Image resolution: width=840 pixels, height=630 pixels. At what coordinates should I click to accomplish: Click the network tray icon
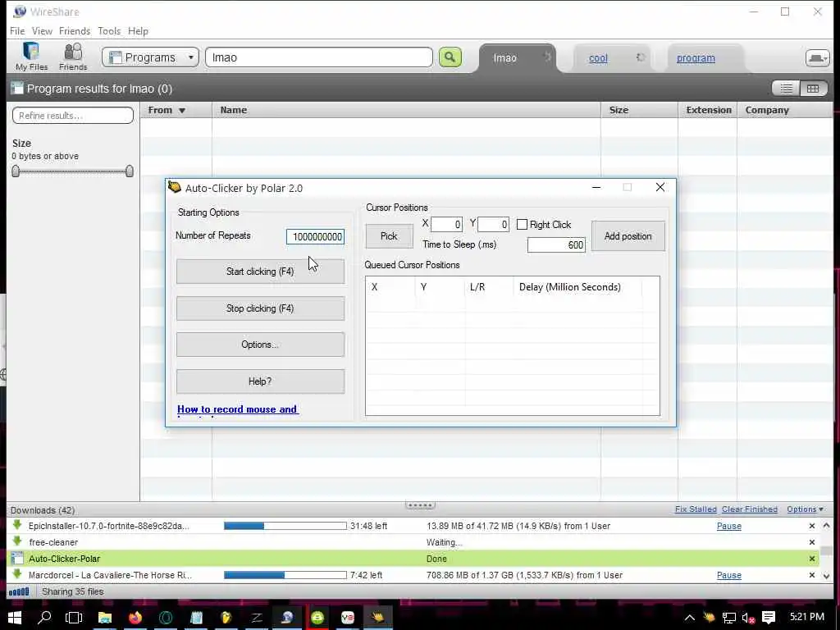[728, 619]
